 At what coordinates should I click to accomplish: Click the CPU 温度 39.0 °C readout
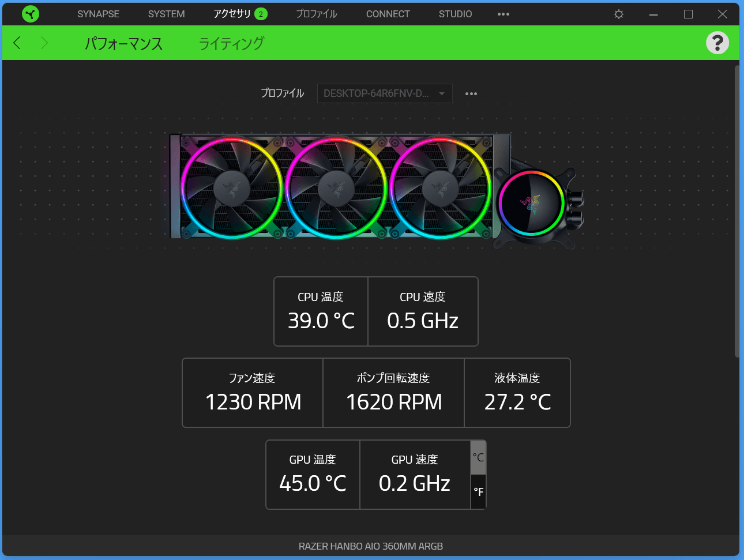coord(321,311)
